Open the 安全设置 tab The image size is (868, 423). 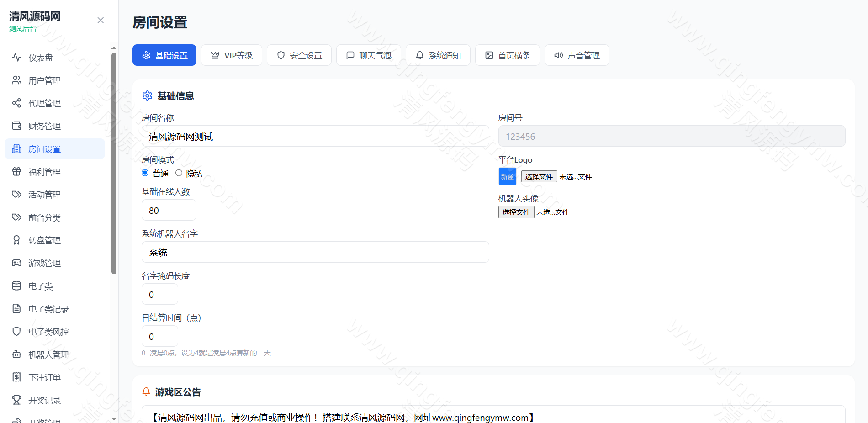point(299,55)
